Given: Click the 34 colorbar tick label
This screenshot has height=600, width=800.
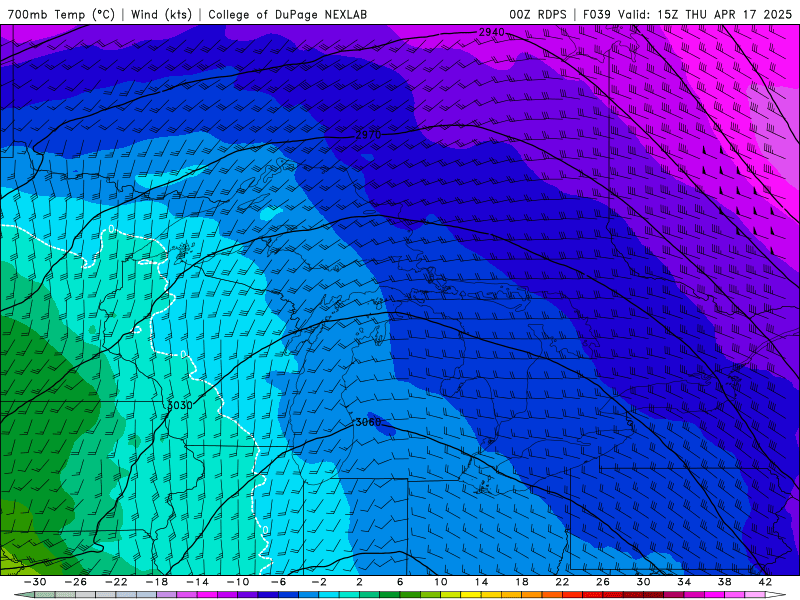Looking at the screenshot, I should [x=684, y=582].
